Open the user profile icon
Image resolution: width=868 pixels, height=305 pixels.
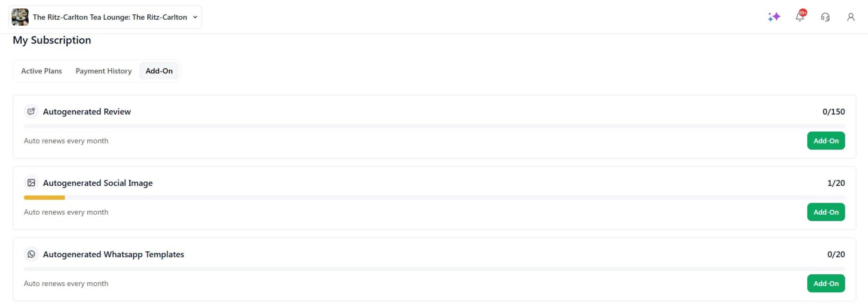tap(851, 17)
